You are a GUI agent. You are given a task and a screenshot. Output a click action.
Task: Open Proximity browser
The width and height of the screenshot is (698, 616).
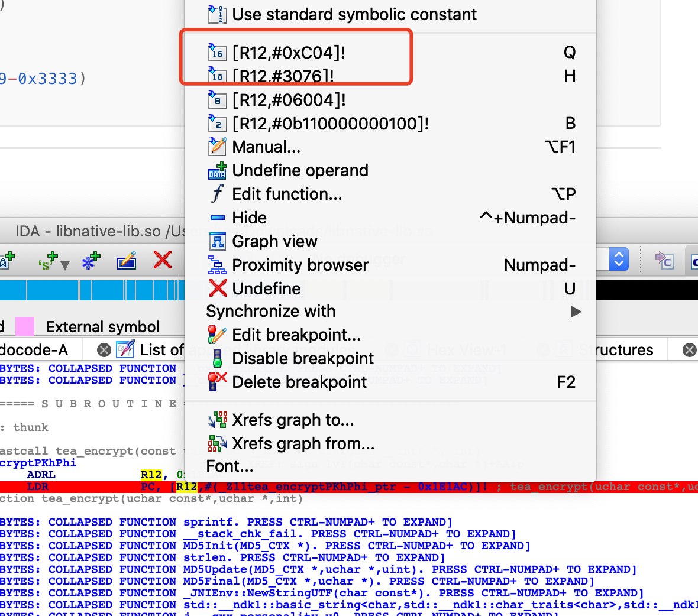pos(390,265)
